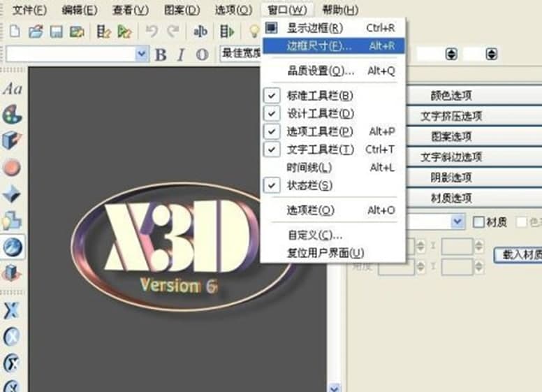Toggle 状态栏(S) checkmark
This screenshot has width=542, height=392.
[x=272, y=185]
